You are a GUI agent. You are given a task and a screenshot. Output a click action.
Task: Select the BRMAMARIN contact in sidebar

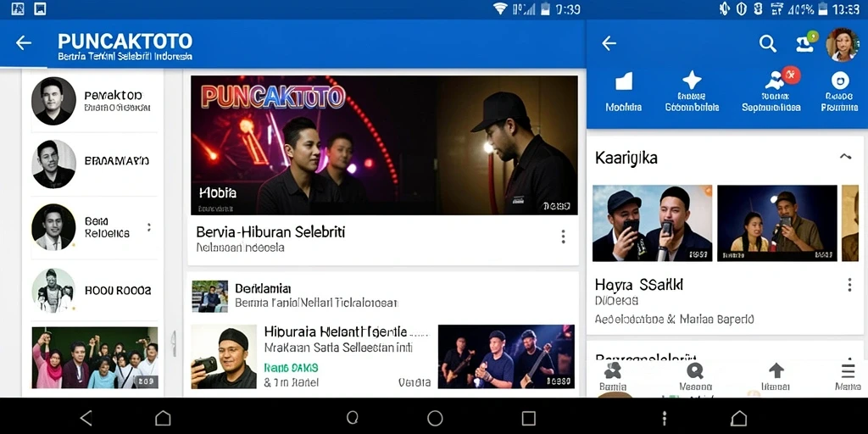[x=95, y=164]
